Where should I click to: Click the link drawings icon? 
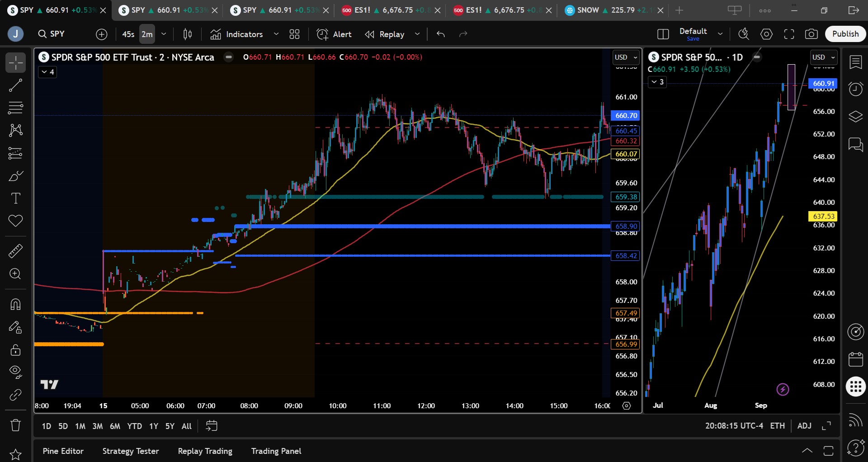coord(15,395)
